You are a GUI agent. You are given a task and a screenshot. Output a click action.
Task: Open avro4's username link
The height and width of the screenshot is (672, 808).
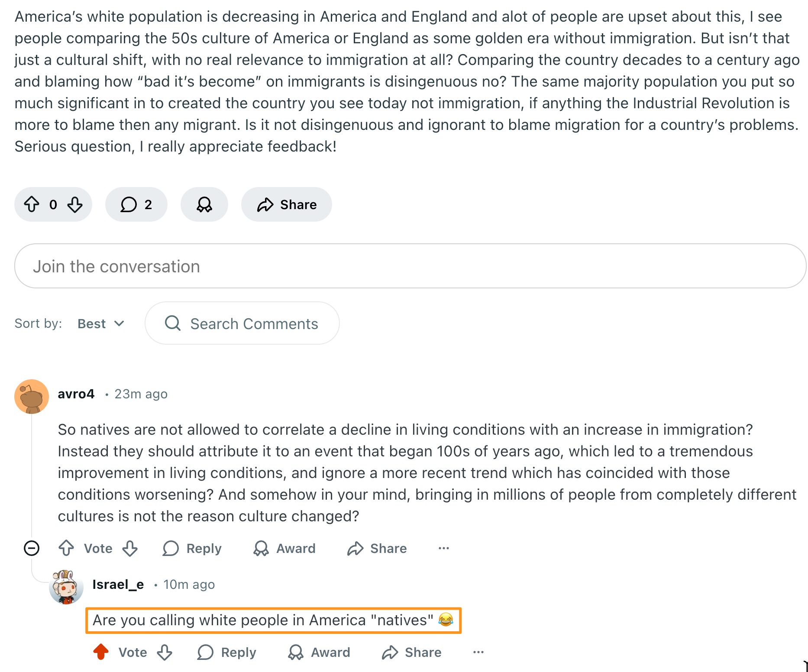point(76,394)
